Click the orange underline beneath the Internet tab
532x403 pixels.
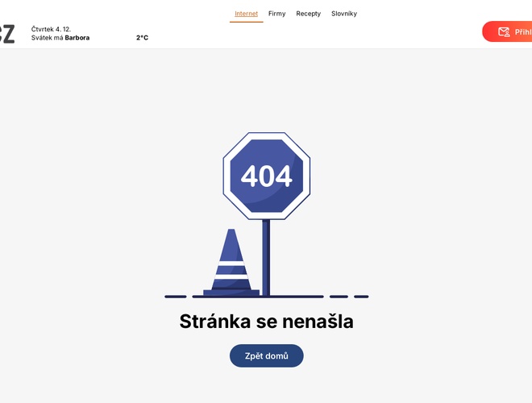point(246,22)
